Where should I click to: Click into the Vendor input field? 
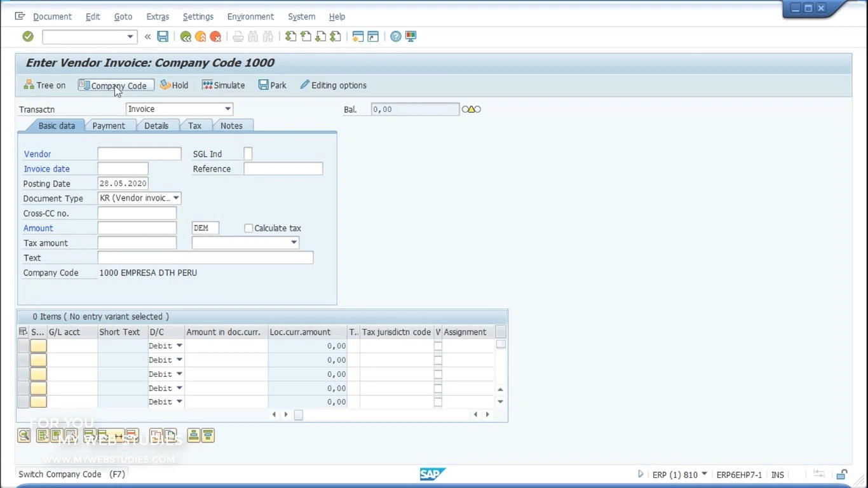click(139, 154)
